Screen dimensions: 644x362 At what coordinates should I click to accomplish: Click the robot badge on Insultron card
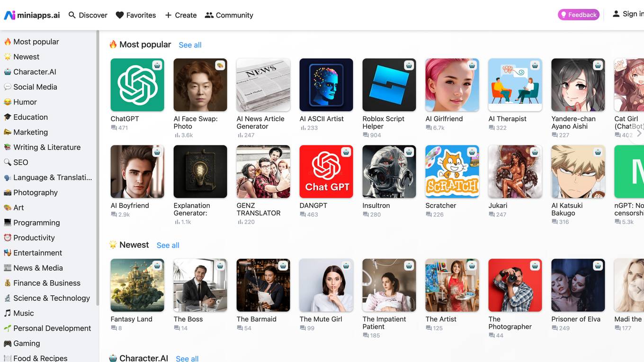(409, 152)
